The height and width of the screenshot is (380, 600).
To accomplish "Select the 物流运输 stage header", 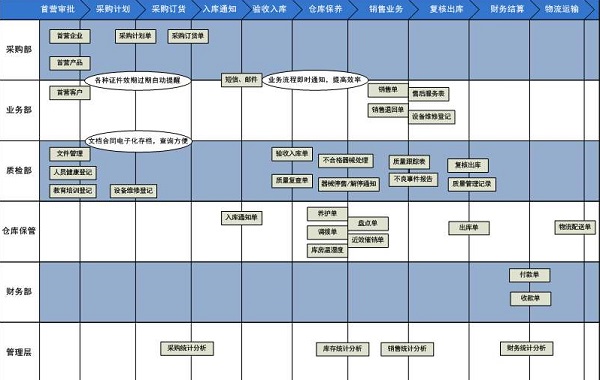I will tap(561, 9).
